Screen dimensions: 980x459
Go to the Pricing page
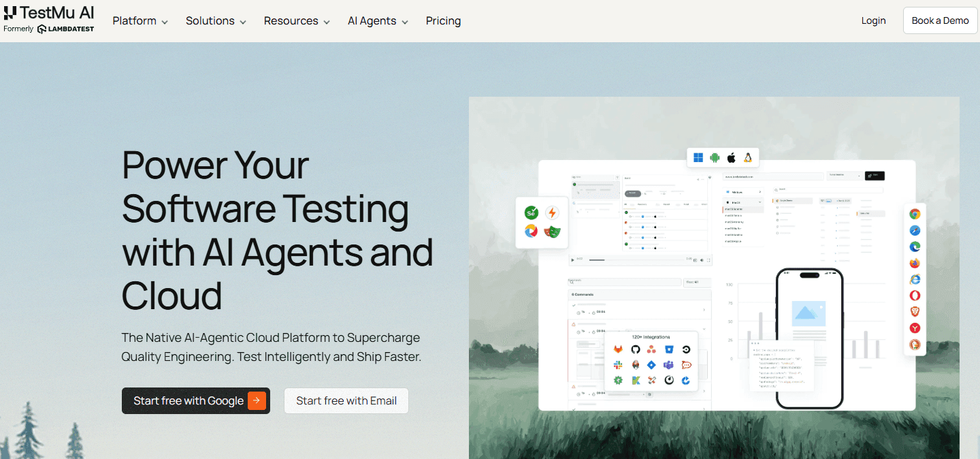(x=443, y=21)
